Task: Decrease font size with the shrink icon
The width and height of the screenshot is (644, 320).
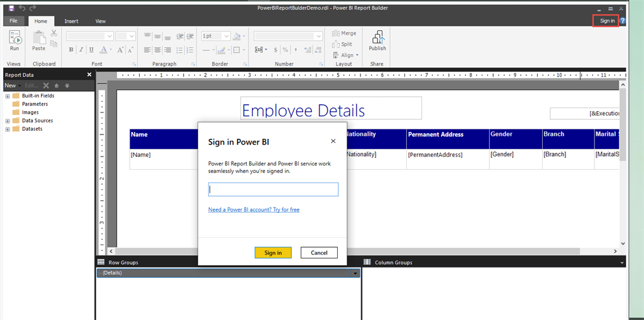Action: point(131,50)
